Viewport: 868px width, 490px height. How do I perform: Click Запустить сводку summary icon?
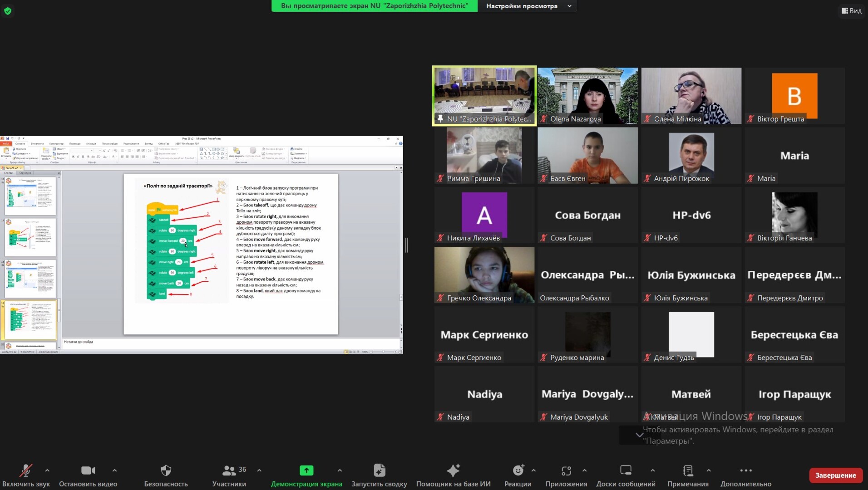tap(379, 471)
